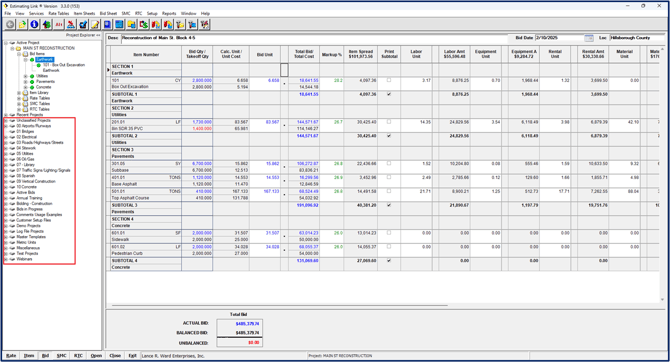Open the Reports menu
Image resolution: width=670 pixels, height=362 pixels.
pyautogui.click(x=169, y=14)
